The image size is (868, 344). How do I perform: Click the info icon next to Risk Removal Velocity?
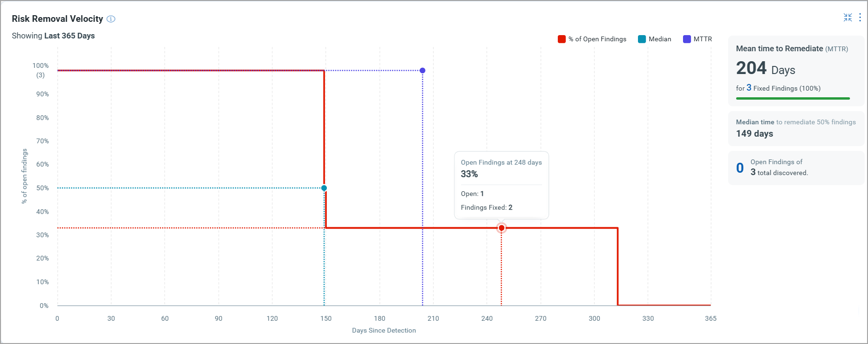pos(111,19)
